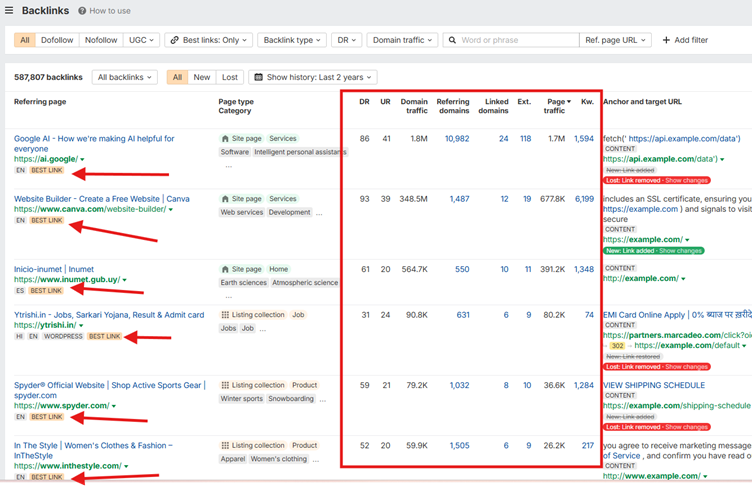The height and width of the screenshot is (486, 752).
Task: Click Add filter button
Action: coord(685,40)
